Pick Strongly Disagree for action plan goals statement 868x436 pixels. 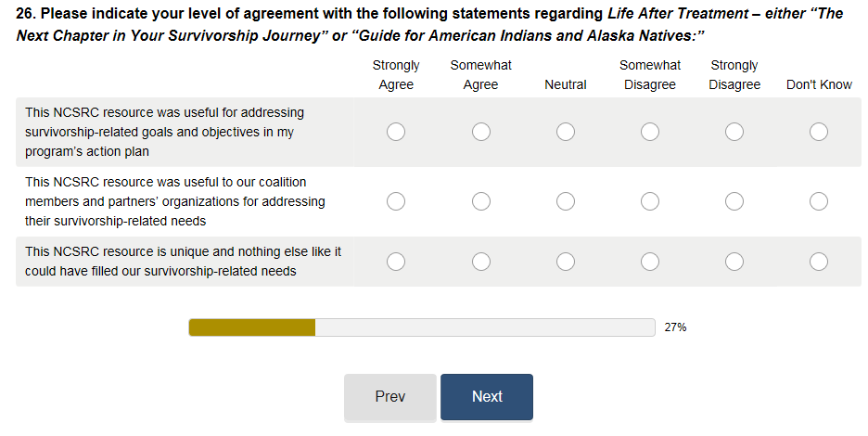[x=734, y=132]
